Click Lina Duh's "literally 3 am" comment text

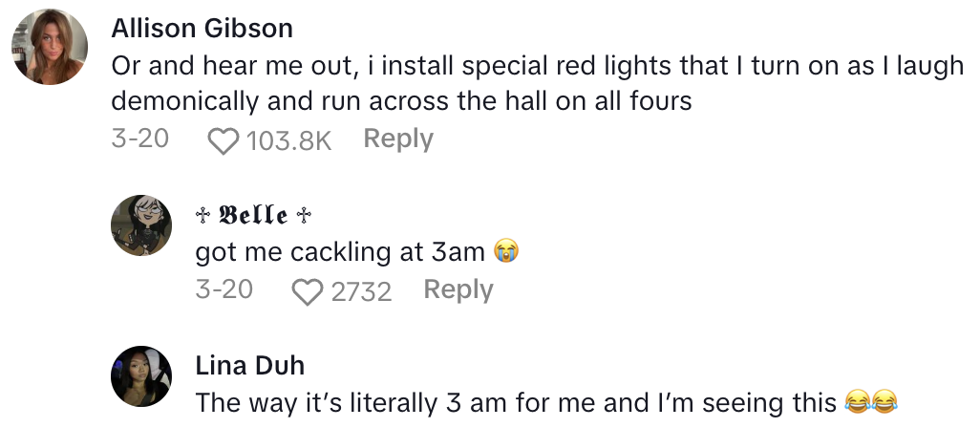tap(516, 402)
